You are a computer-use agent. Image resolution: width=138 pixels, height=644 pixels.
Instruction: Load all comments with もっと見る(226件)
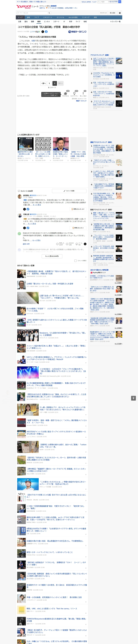click(52, 256)
